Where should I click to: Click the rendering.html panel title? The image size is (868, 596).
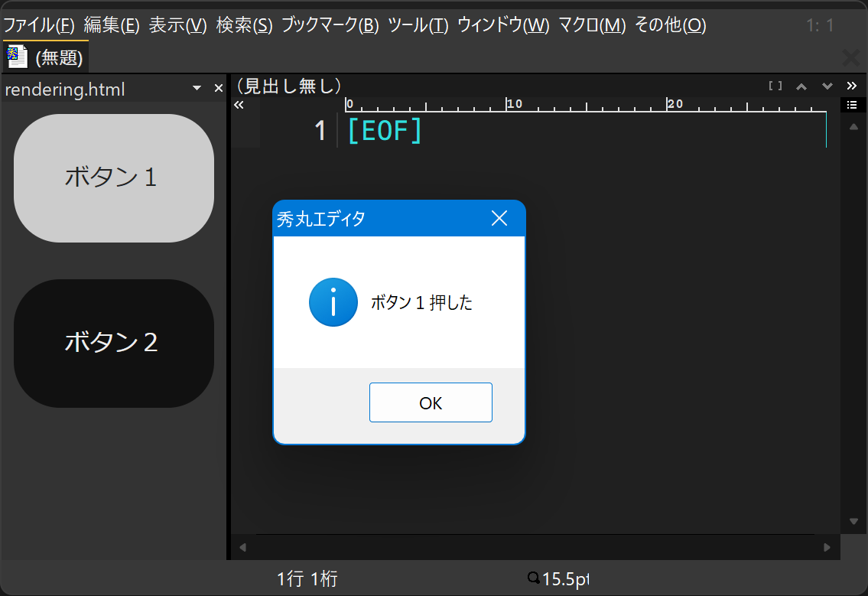pyautogui.click(x=65, y=90)
